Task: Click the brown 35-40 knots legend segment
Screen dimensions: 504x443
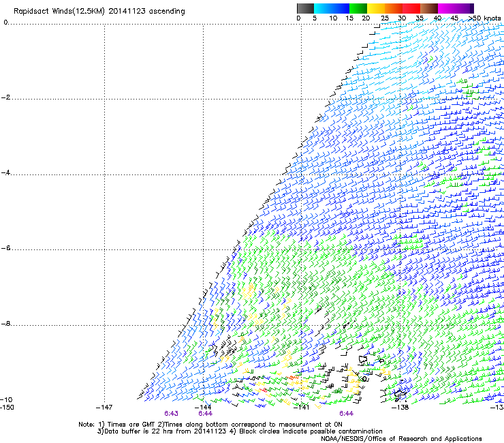Action: click(429, 8)
